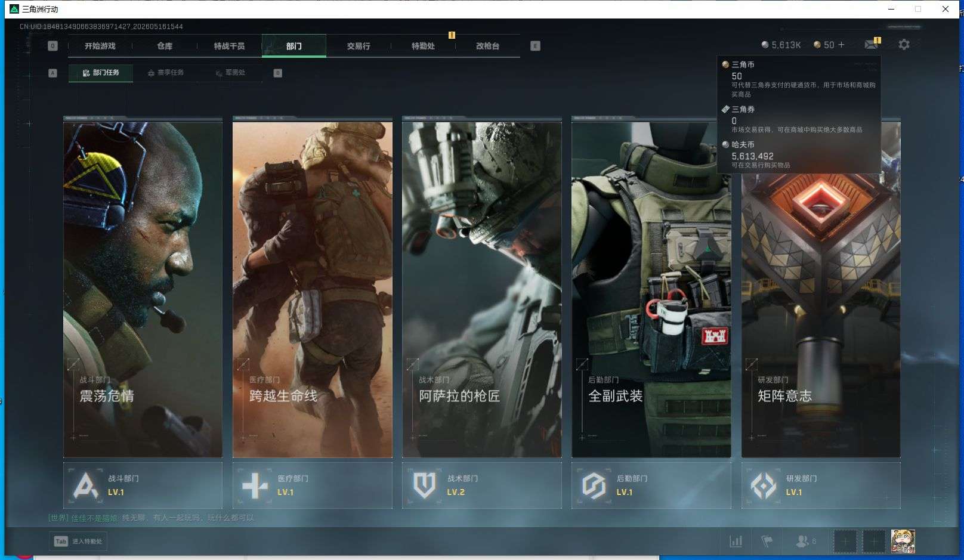964x560 pixels.
Task: Click the 三角币 entry in currency tooltip
Action: [799, 79]
